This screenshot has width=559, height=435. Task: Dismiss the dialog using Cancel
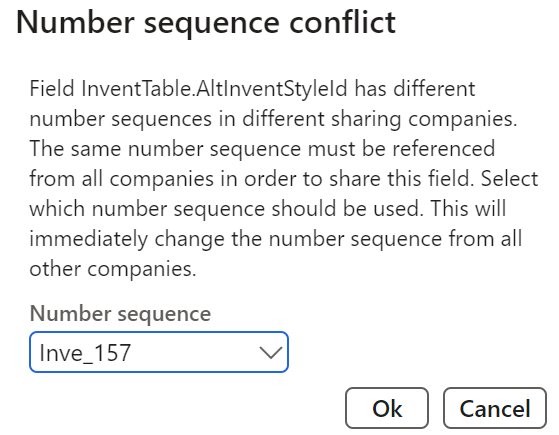(495, 408)
